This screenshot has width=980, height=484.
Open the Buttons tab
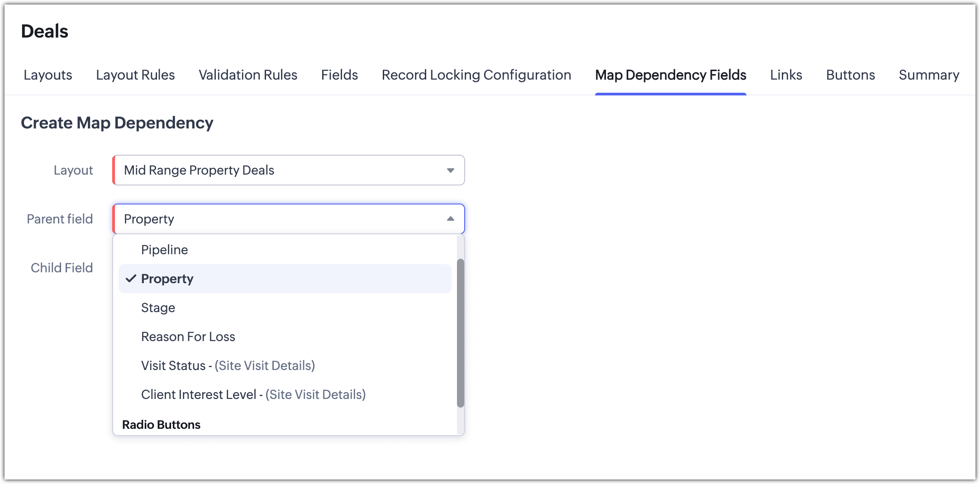850,75
